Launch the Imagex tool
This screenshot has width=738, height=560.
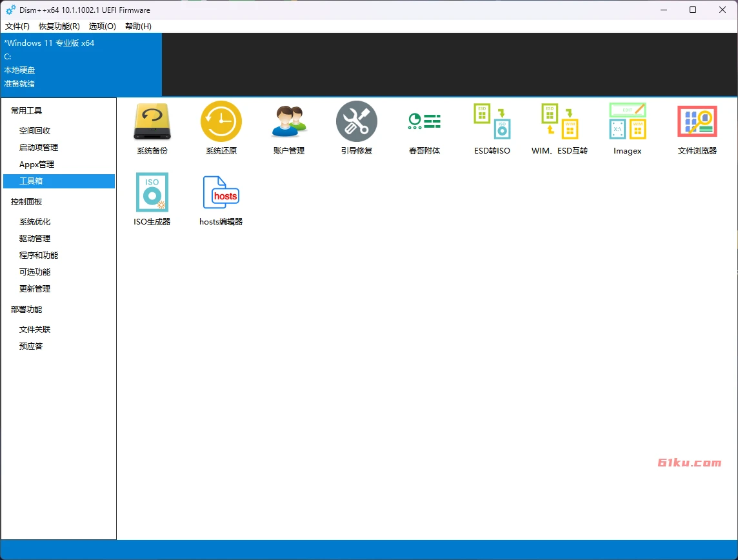pos(628,128)
